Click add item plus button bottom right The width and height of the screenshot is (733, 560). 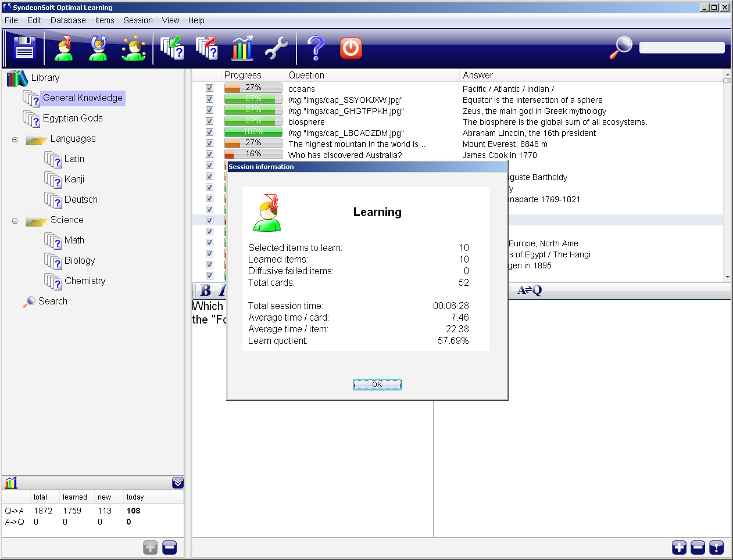680,547
